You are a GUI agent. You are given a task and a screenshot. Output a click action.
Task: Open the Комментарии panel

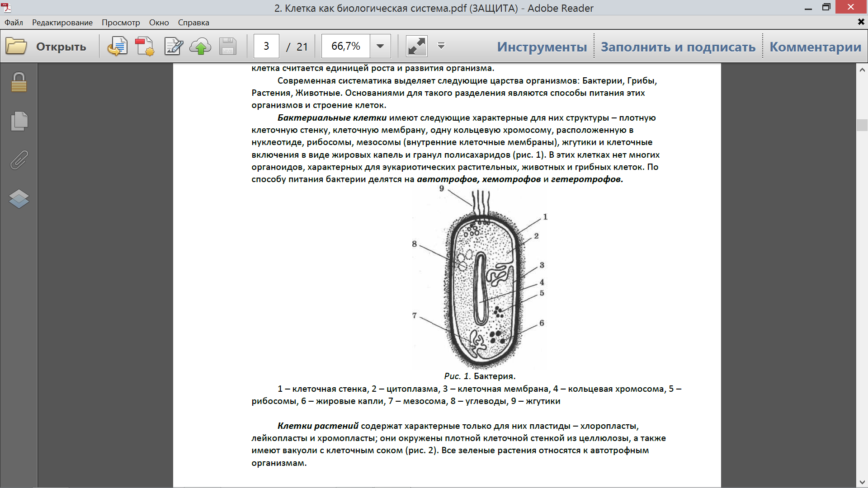point(816,47)
